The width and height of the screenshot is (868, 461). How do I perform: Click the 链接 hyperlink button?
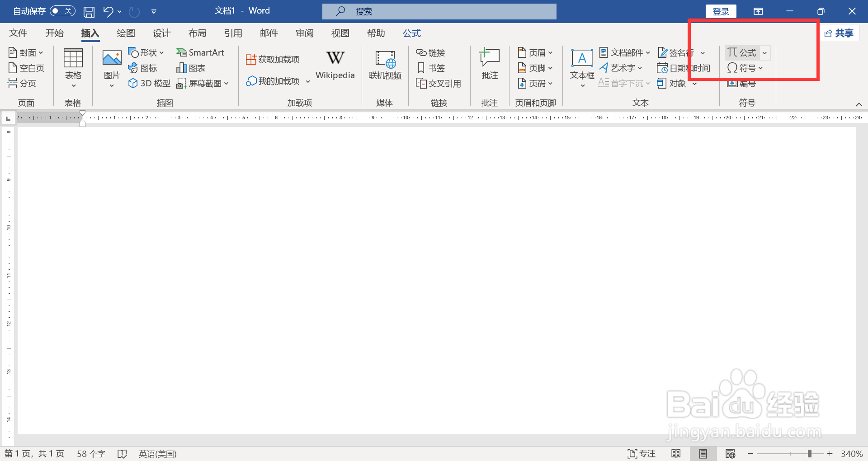click(x=431, y=53)
